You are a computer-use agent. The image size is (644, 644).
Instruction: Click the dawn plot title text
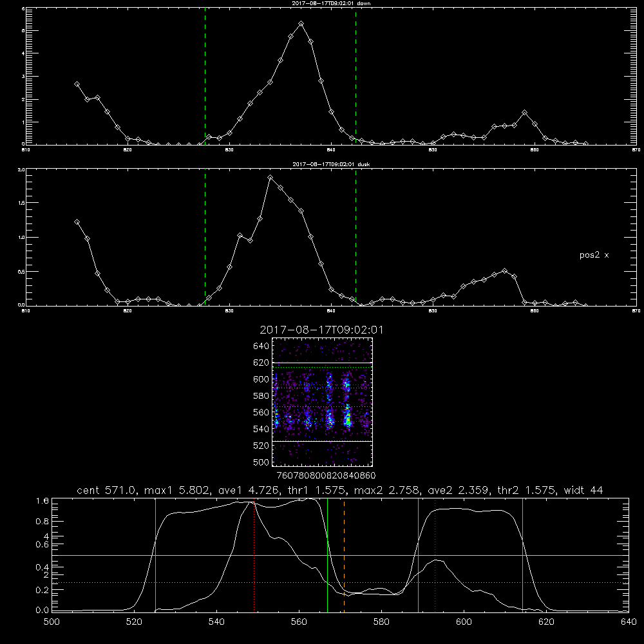coord(331,3)
